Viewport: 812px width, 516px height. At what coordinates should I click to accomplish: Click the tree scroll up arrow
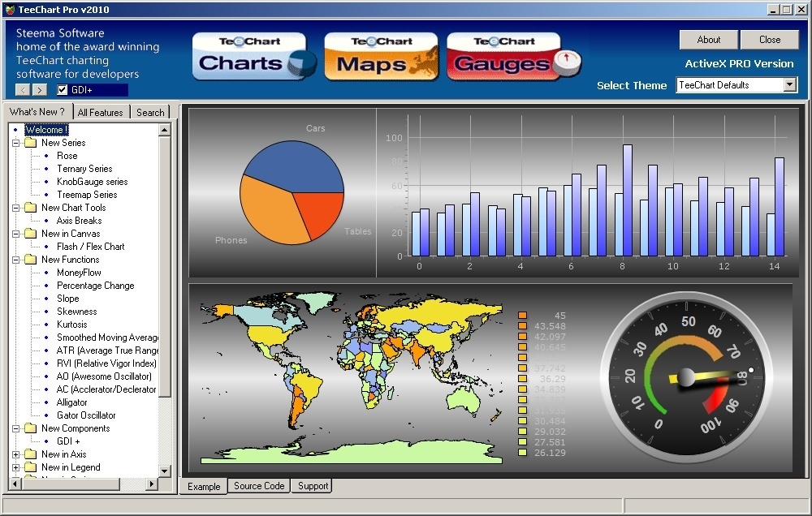tap(165, 129)
